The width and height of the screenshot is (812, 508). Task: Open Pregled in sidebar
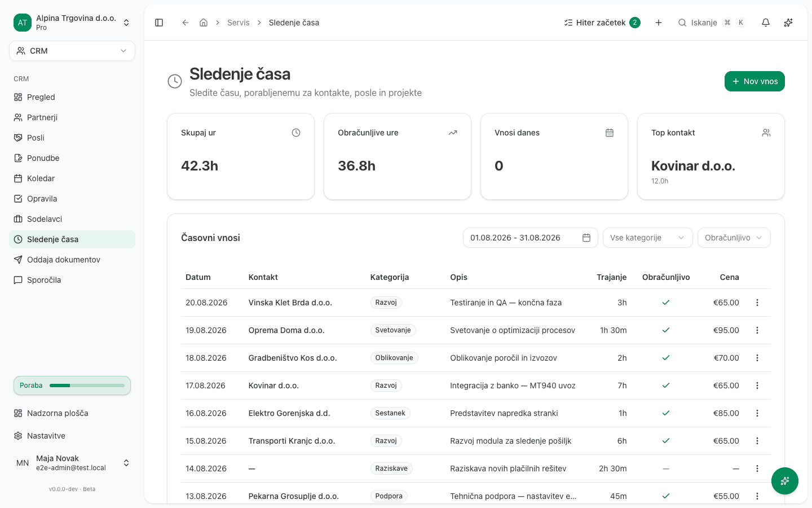tap(72, 97)
